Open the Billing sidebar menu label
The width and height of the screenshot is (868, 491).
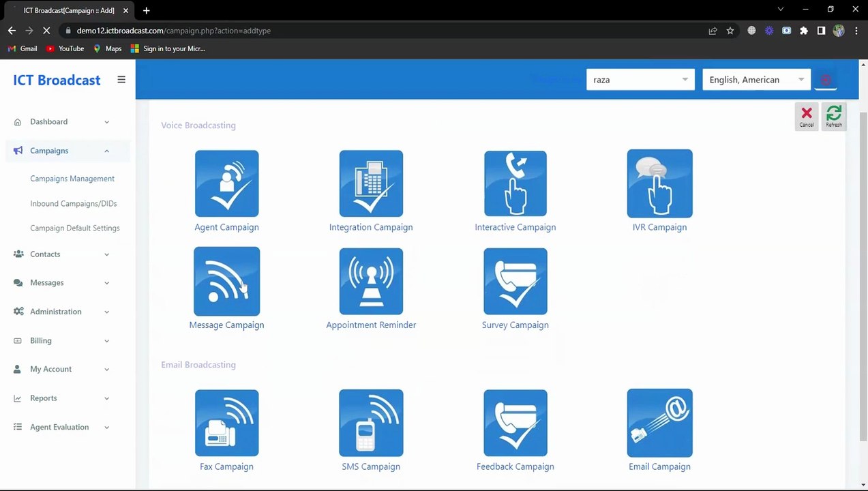coord(41,341)
